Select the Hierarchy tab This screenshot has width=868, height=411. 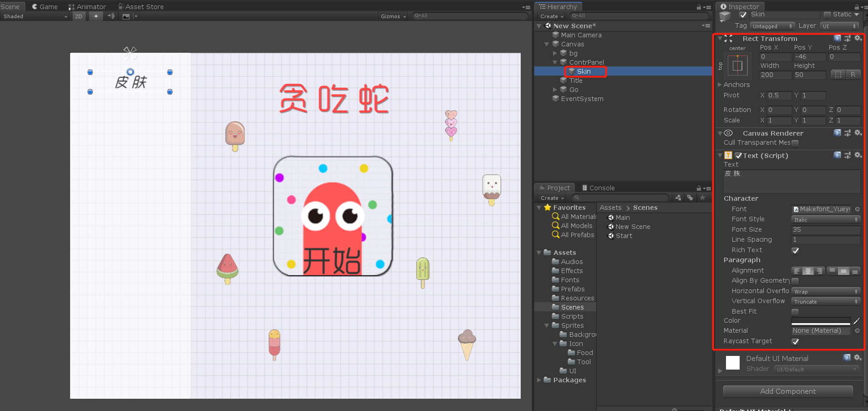pos(558,7)
